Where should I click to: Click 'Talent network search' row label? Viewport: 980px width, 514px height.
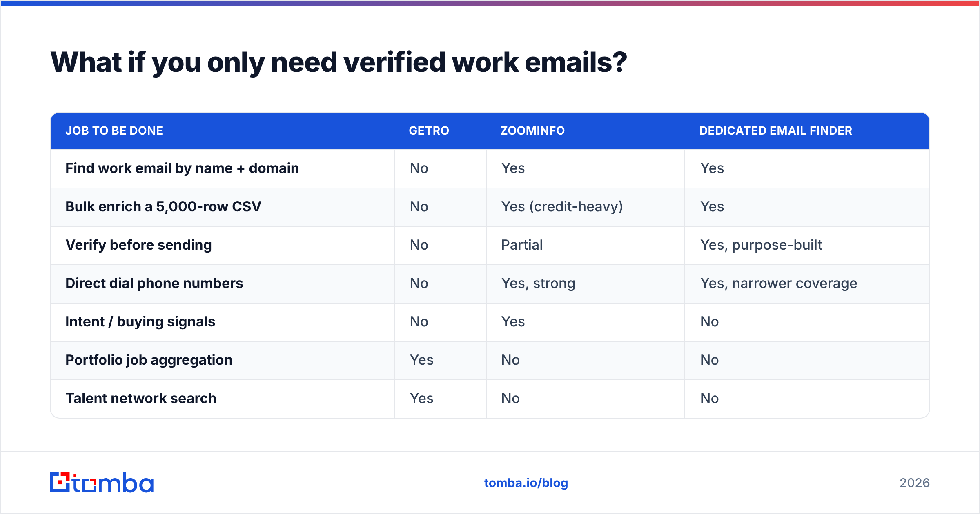[x=141, y=398]
